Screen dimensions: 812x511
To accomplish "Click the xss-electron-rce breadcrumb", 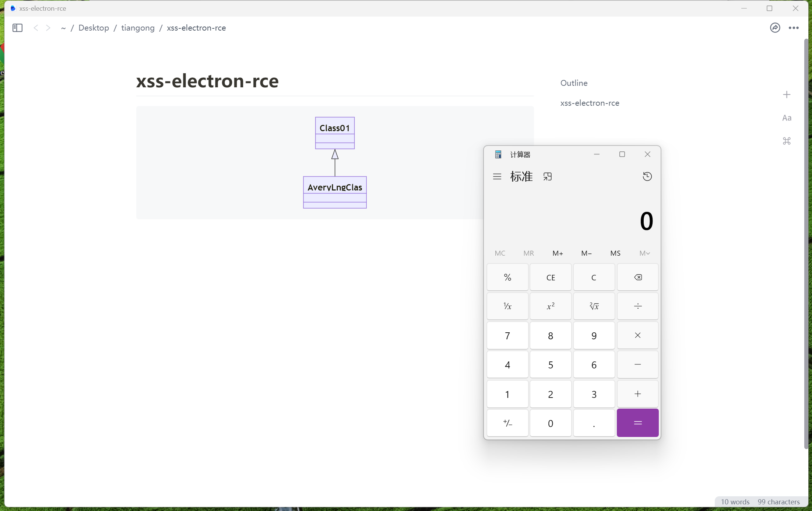I will pyautogui.click(x=196, y=28).
